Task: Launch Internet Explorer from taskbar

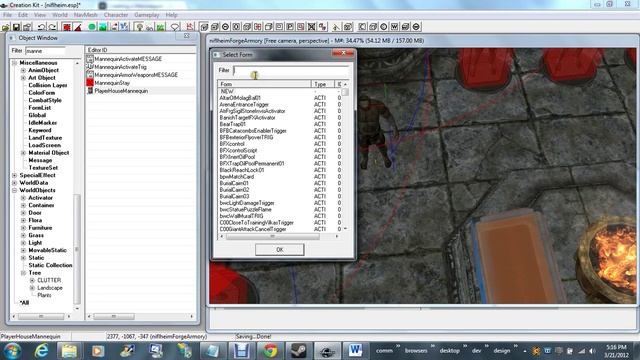Action: 41,351
